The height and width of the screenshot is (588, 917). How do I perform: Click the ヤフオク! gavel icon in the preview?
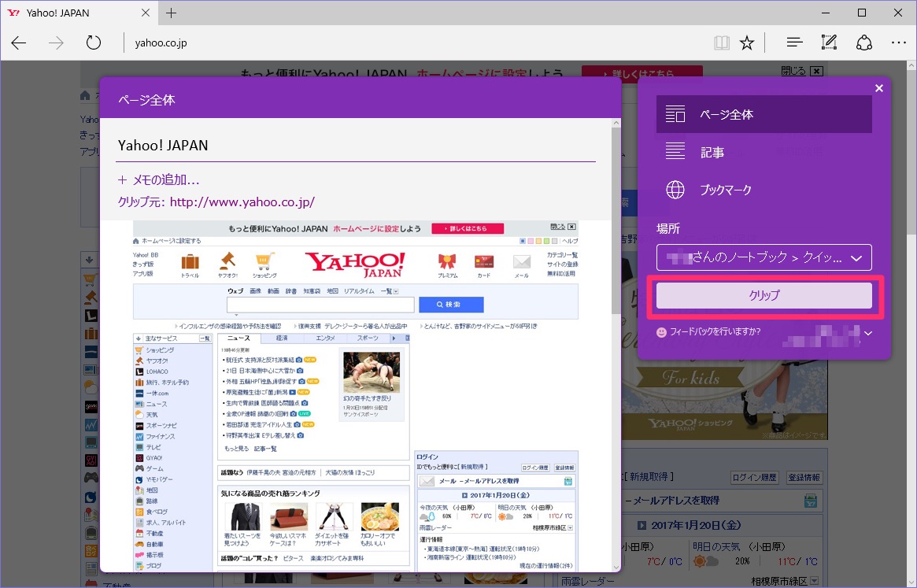(227, 261)
